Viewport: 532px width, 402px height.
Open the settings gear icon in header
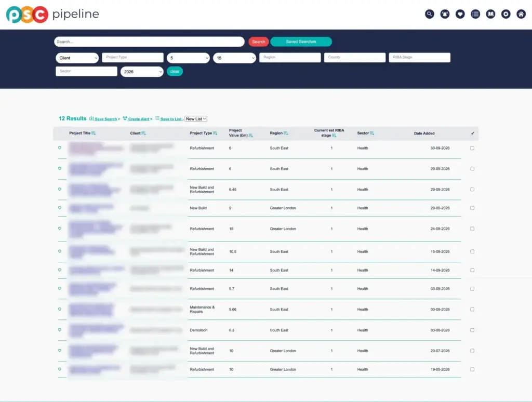click(x=506, y=14)
